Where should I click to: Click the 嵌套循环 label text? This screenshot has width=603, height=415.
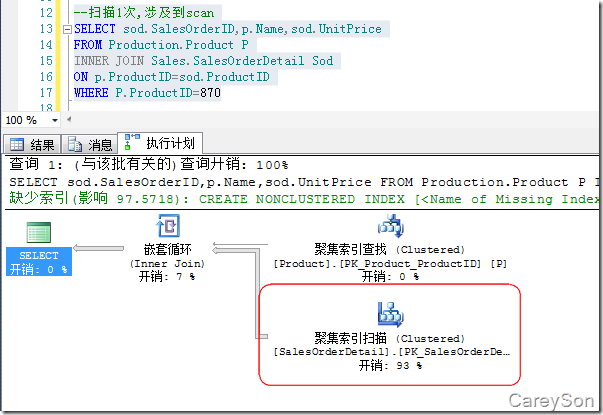pos(168,250)
